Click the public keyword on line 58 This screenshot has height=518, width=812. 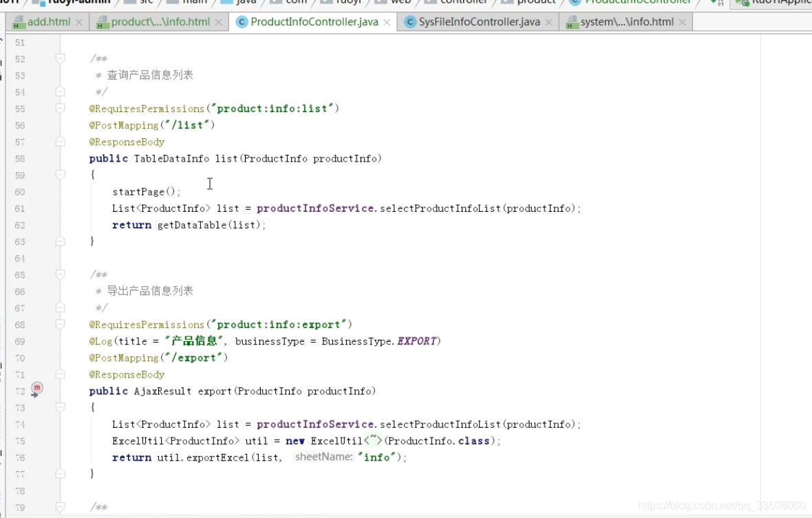click(x=109, y=158)
